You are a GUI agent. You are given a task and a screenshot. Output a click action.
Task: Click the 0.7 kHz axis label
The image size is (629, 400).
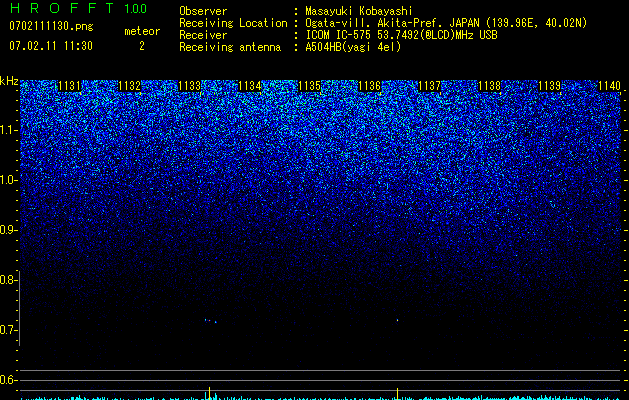point(8,330)
